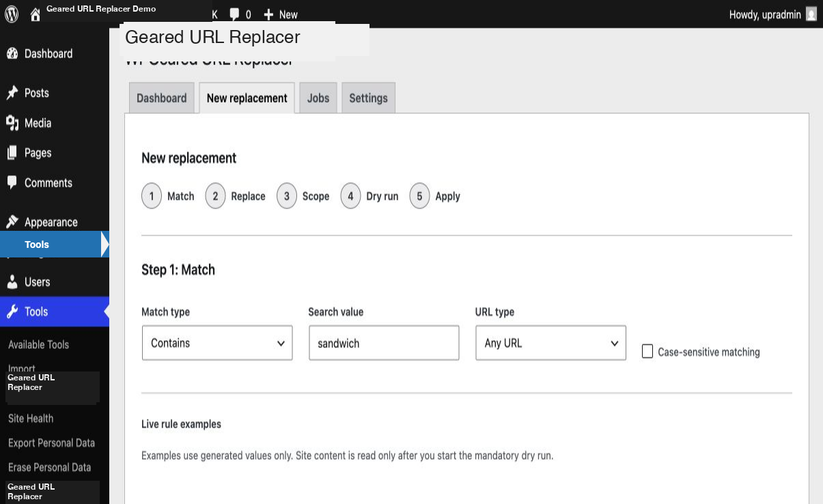823x504 pixels.
Task: Click the Posts pushpin icon
Action: point(12,93)
